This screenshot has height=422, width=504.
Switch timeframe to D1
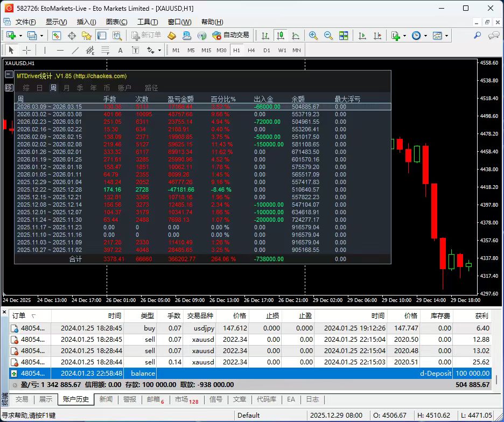coord(267,50)
